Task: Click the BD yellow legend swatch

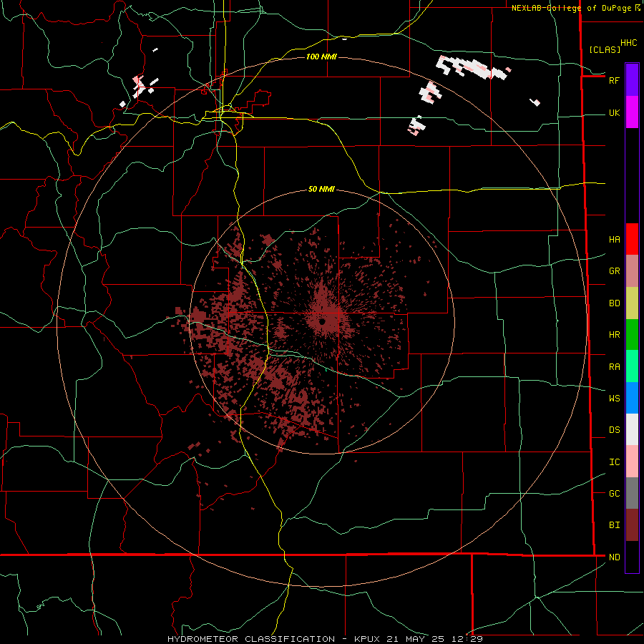Action: click(x=632, y=303)
